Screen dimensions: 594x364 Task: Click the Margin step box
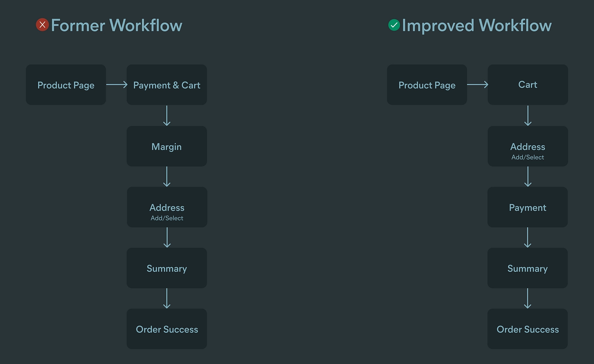(x=167, y=146)
